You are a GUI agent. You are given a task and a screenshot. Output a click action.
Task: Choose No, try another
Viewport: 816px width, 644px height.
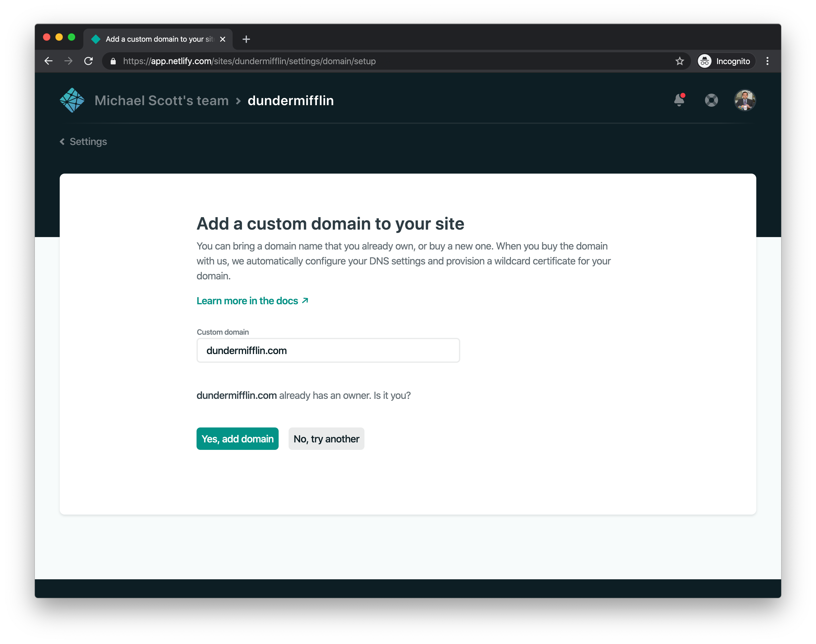point(326,439)
